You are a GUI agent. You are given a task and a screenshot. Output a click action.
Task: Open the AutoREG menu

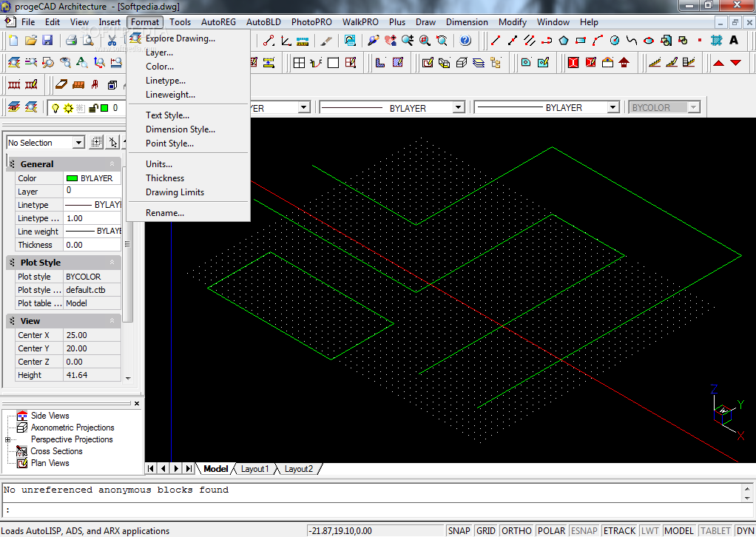click(x=218, y=22)
